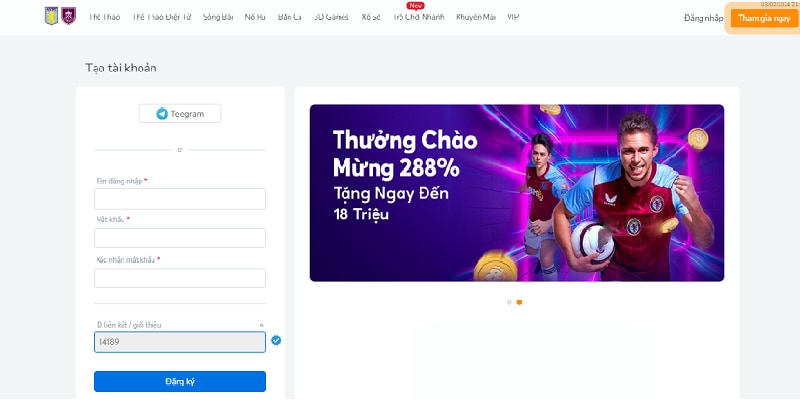
Task: Select the first carousel dot
Action: [x=509, y=302]
